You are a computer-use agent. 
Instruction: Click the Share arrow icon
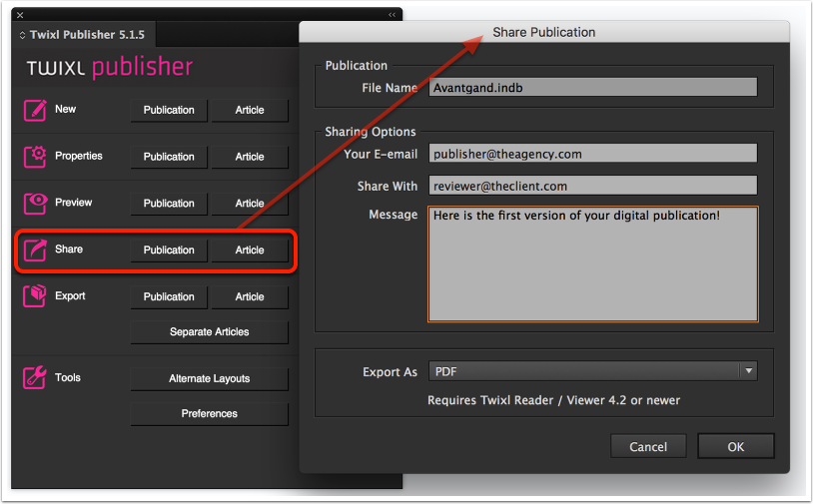tap(35, 250)
